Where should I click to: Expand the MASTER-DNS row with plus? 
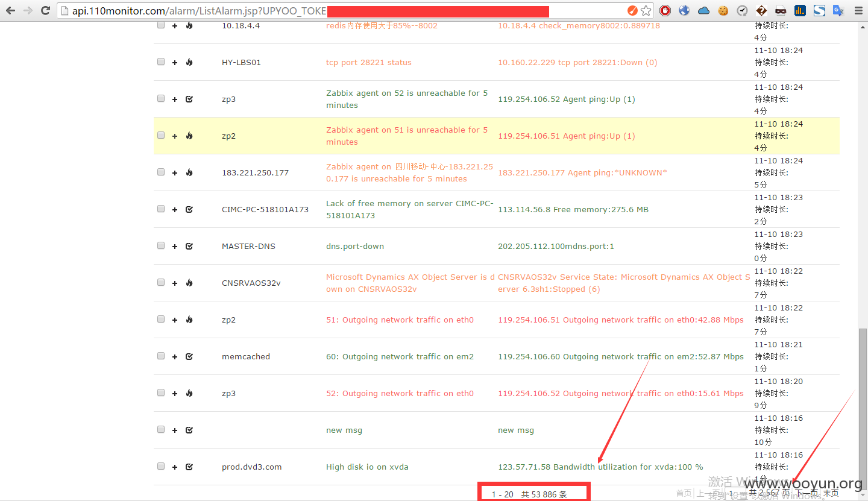[x=175, y=247]
